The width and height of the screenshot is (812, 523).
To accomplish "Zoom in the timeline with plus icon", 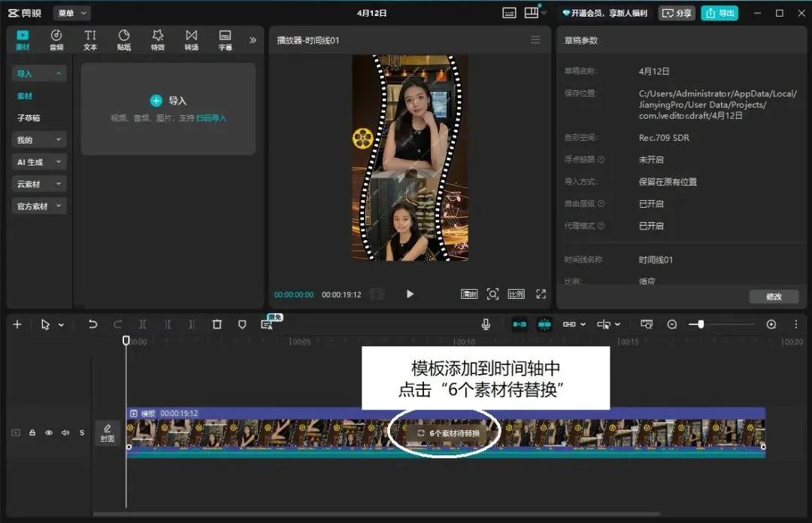I will click(x=771, y=324).
